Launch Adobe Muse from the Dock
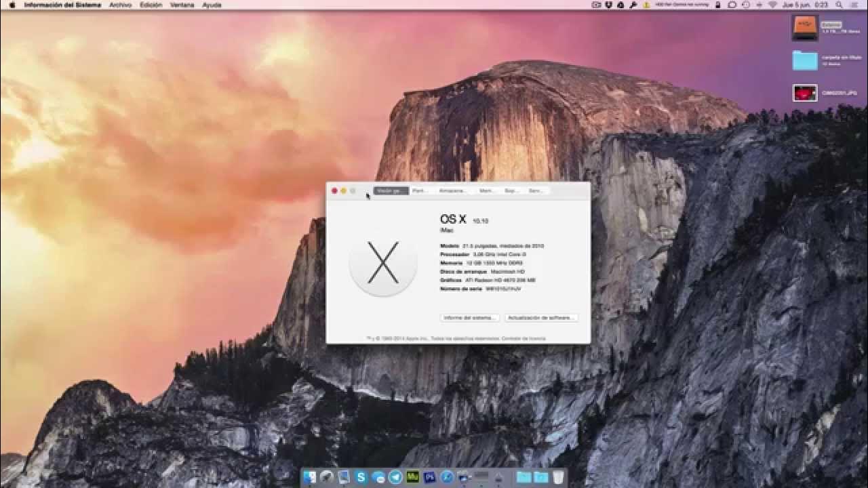 tap(413, 477)
